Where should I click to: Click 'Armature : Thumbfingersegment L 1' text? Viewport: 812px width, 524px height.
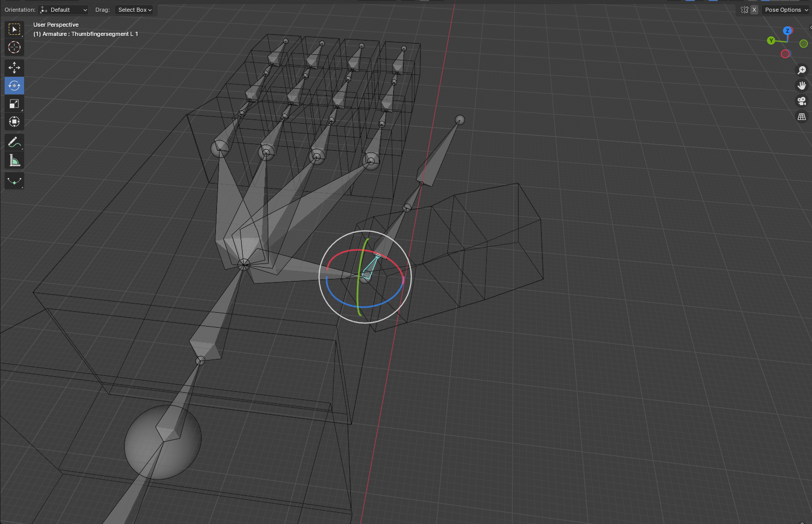pos(90,34)
